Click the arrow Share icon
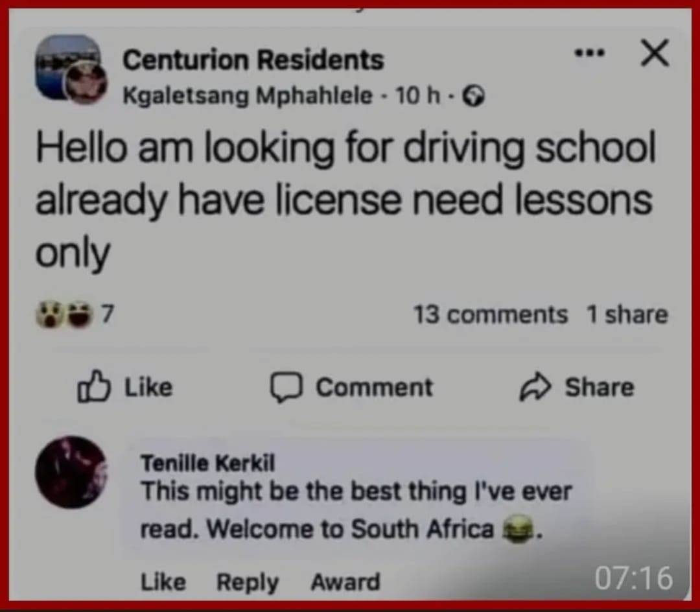 point(535,386)
